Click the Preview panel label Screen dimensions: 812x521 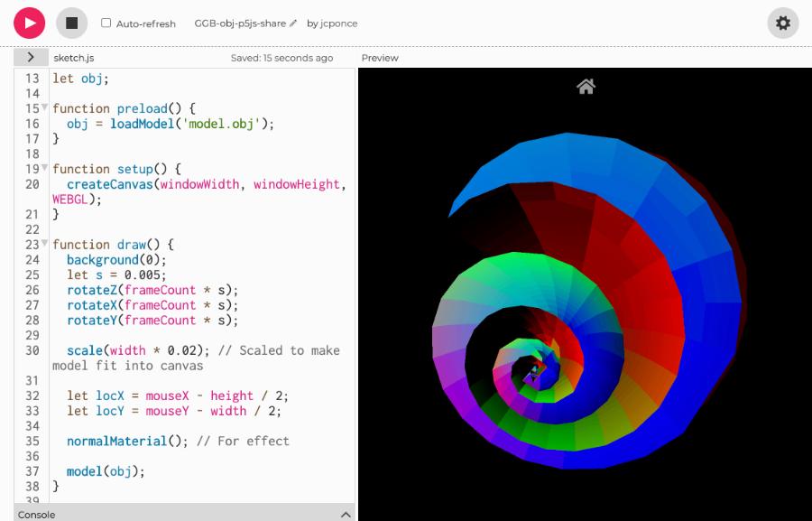point(380,58)
